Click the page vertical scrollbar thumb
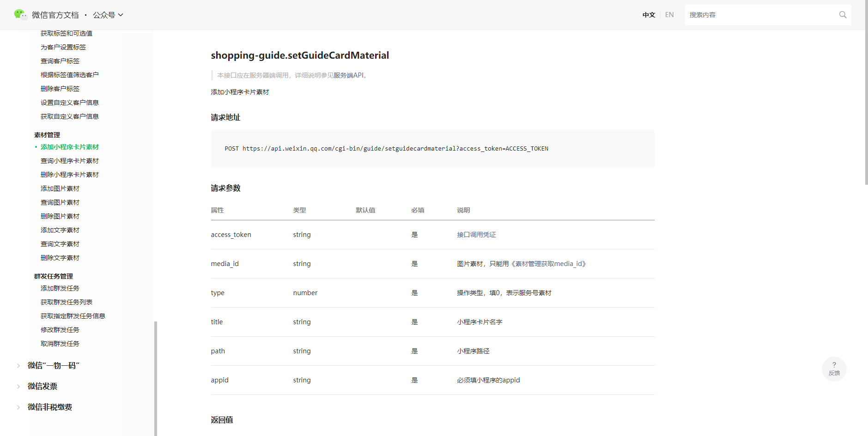This screenshot has width=868, height=436. tap(866, 92)
